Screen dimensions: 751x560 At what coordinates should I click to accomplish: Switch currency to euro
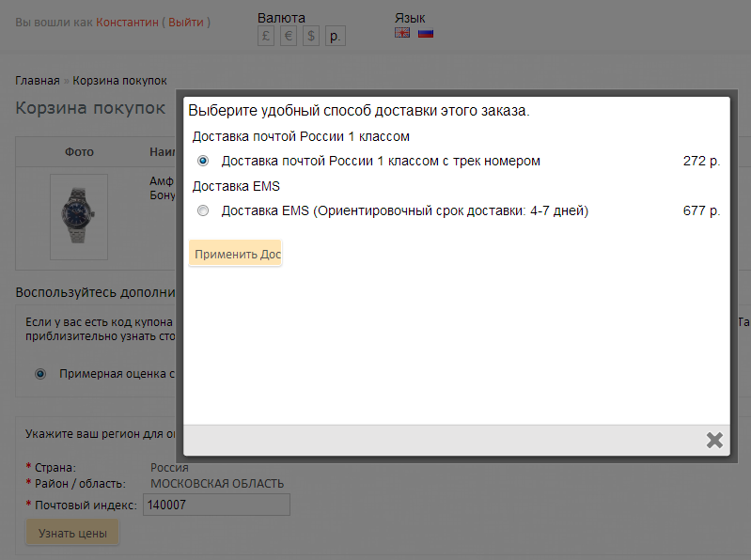pos(289,36)
